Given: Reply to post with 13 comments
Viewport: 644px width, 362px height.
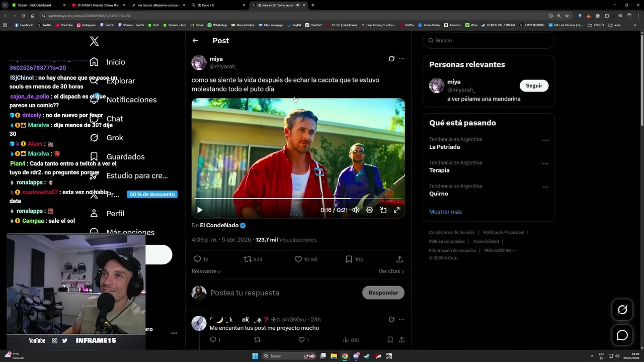Looking at the screenshot, I should click(x=201, y=259).
